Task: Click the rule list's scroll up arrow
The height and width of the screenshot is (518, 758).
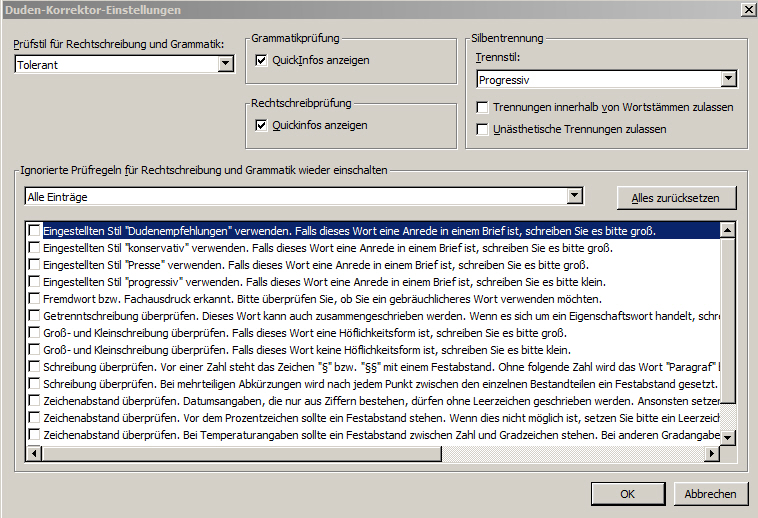Action: pyautogui.click(x=728, y=230)
